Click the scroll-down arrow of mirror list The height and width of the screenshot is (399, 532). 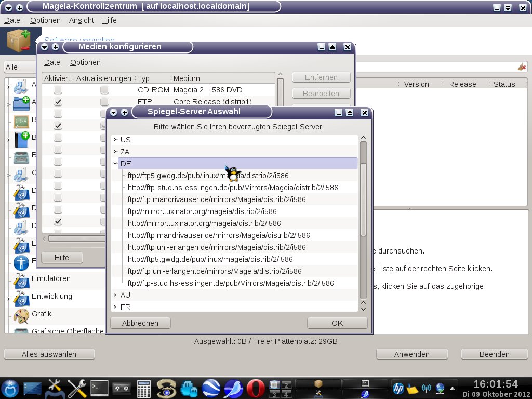[363, 309]
